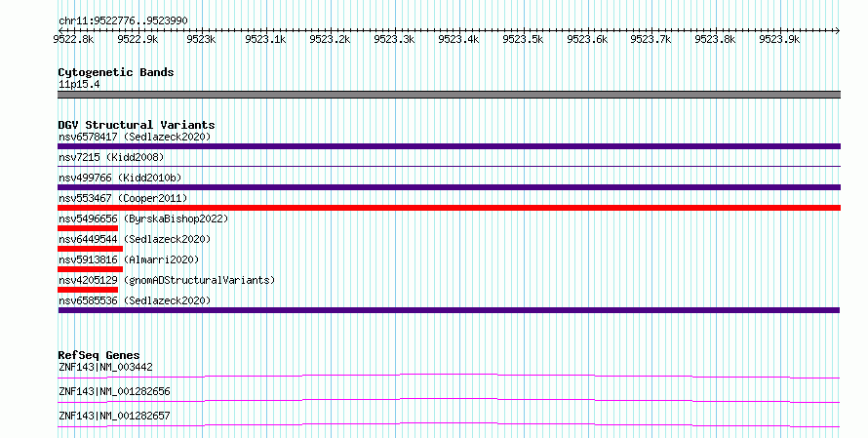Click the Cytogenetic Bands track title

pyautogui.click(x=116, y=72)
